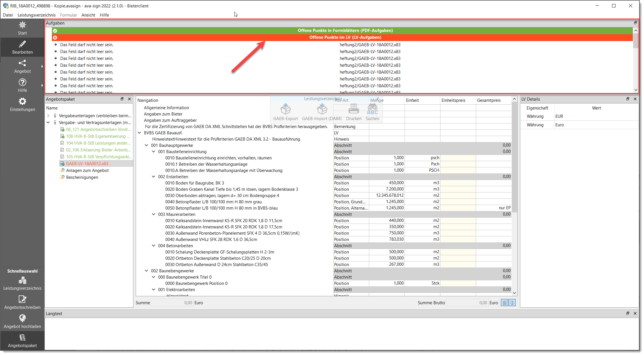Click the red Offene Punkte im LV header
The width and height of the screenshot is (644, 355).
342,37
